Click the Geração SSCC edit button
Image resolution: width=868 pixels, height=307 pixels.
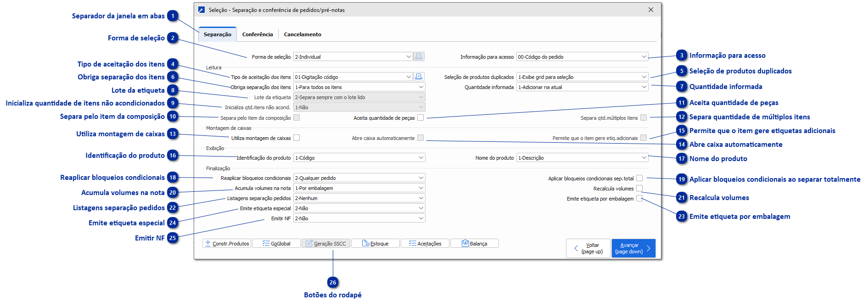(326, 244)
